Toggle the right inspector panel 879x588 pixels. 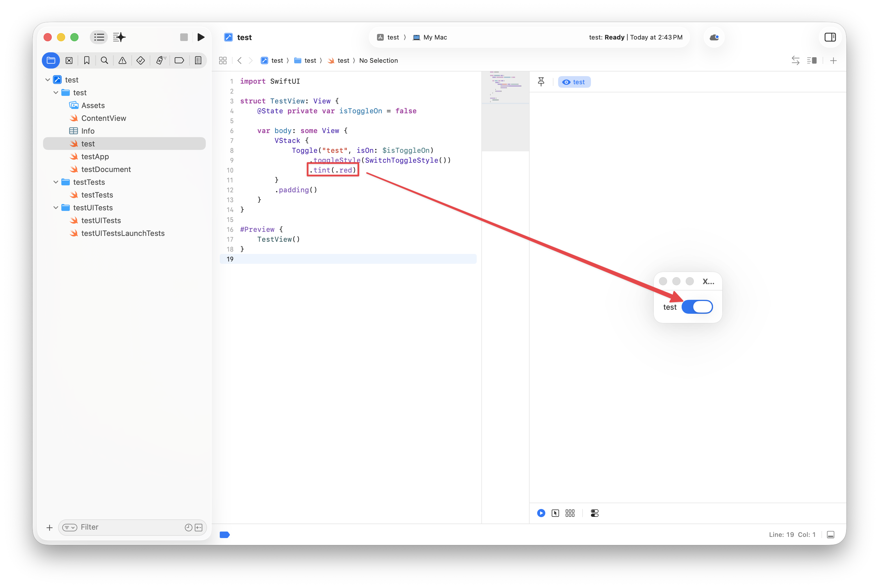pyautogui.click(x=830, y=37)
